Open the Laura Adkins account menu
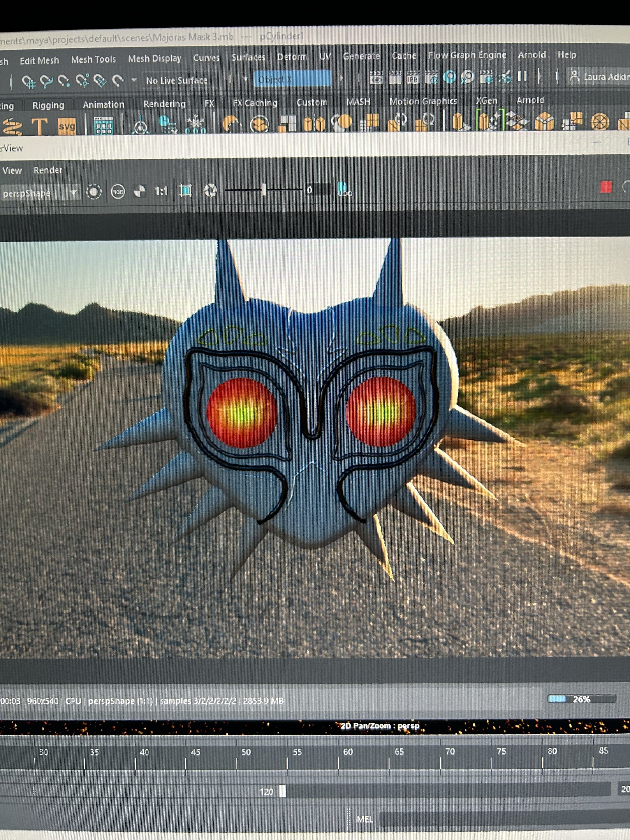Image resolution: width=630 pixels, height=840 pixels. point(599,76)
